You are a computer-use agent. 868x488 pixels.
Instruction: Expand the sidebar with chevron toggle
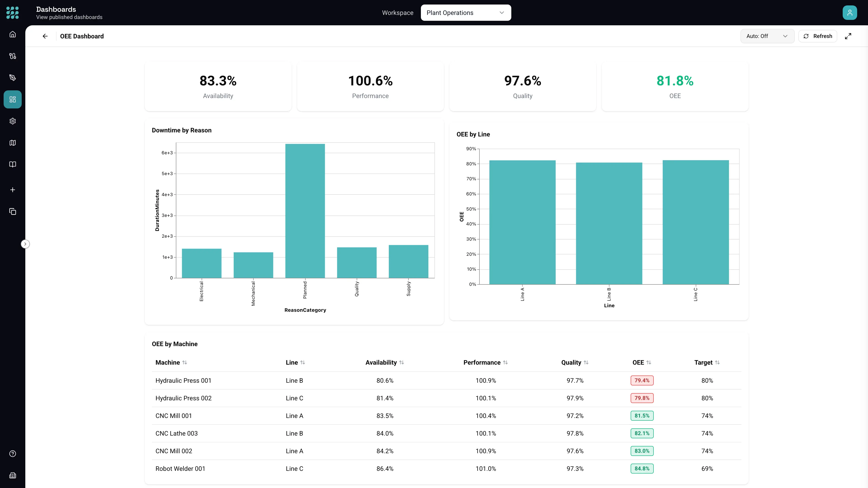25,244
